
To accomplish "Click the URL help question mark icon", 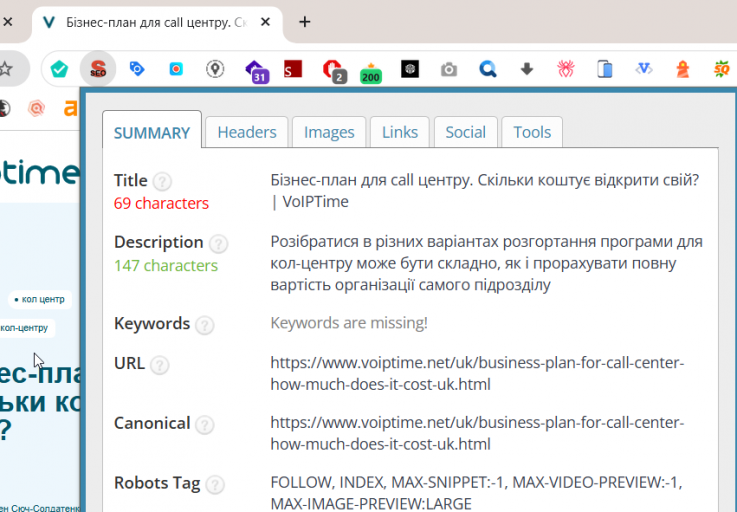I will coord(159,365).
